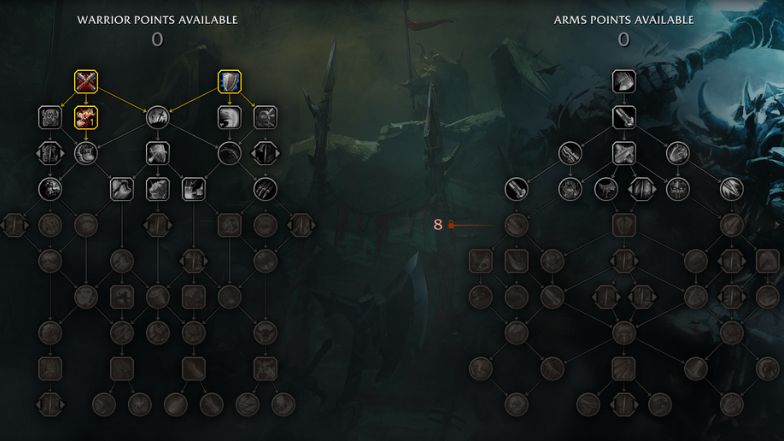The width and height of the screenshot is (784, 441).
Task: Click the topmost square node of the Arms tree
Action: (624, 82)
